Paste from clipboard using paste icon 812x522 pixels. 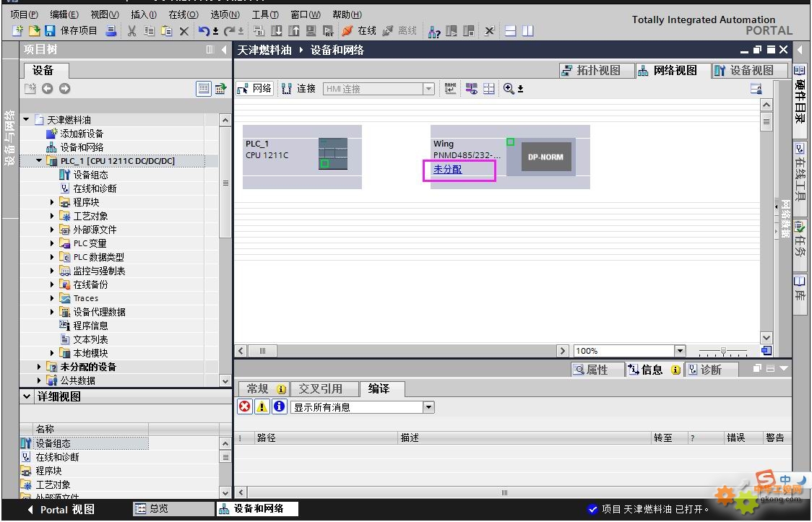[x=166, y=31]
